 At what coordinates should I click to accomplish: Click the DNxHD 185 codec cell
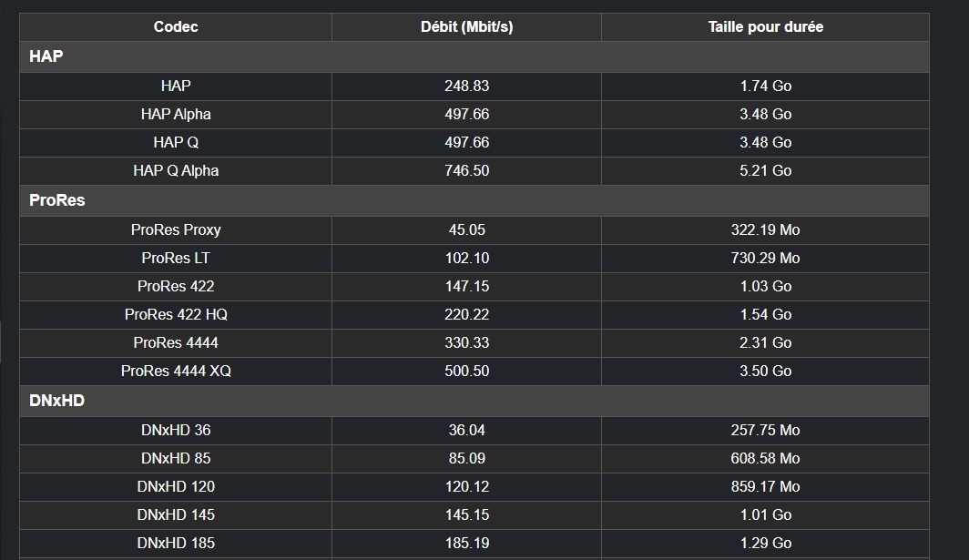[x=176, y=543]
